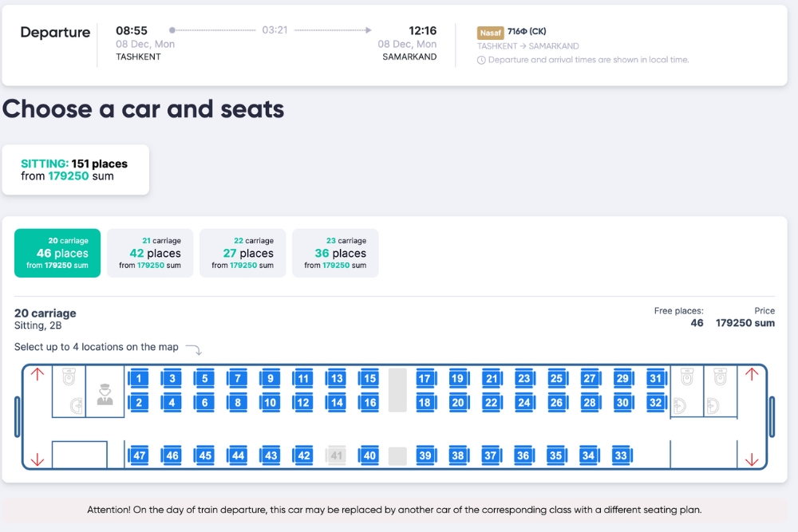Click the SITTING 151 places class card

(75, 169)
